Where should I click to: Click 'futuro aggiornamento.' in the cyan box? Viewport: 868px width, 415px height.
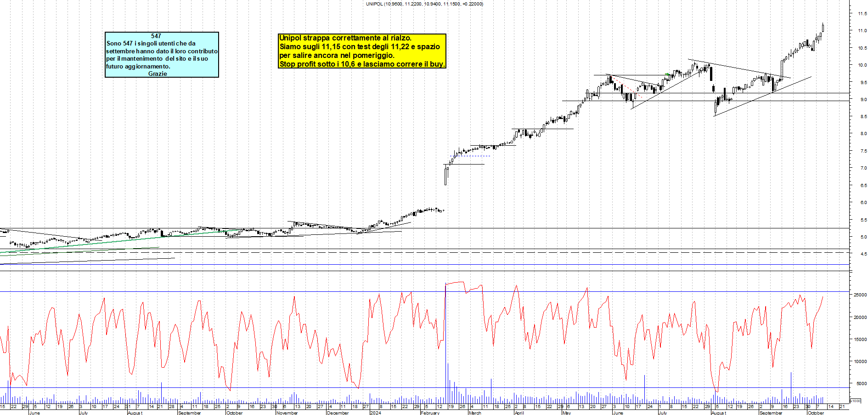point(138,66)
